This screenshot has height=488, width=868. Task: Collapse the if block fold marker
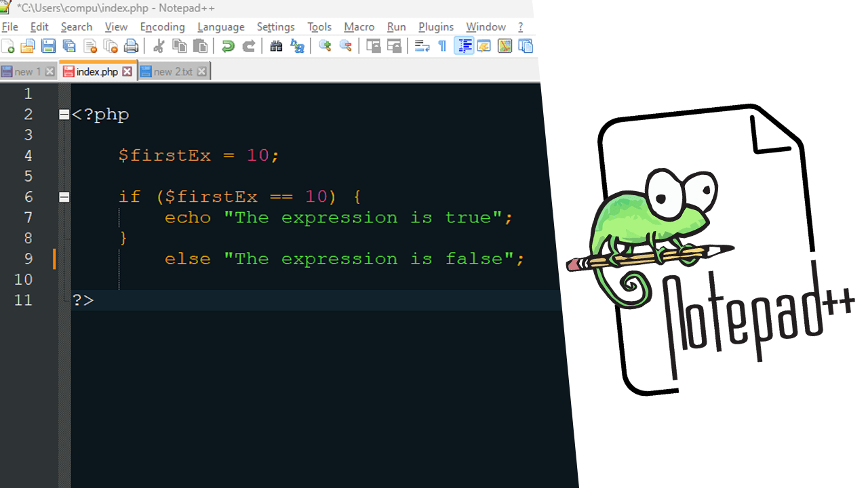point(64,197)
